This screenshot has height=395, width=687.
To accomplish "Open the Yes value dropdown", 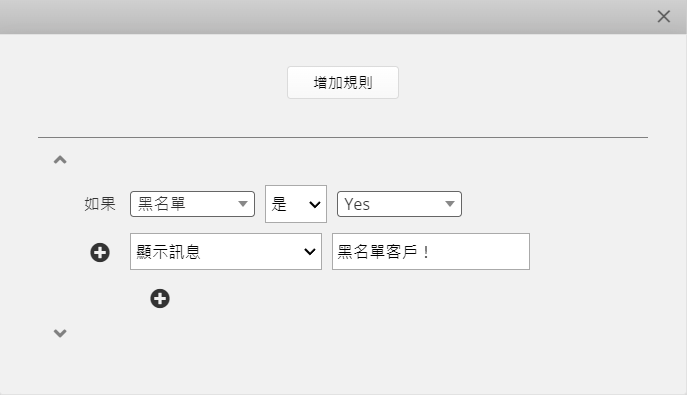I will coord(399,204).
